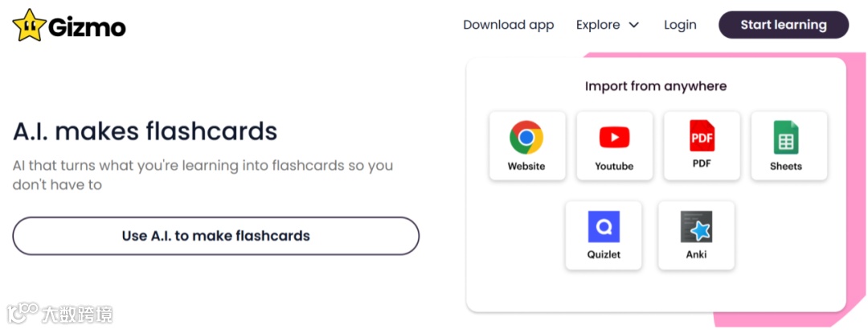The width and height of the screenshot is (868, 330).
Task: Open the Explore menu
Action: coord(598,25)
